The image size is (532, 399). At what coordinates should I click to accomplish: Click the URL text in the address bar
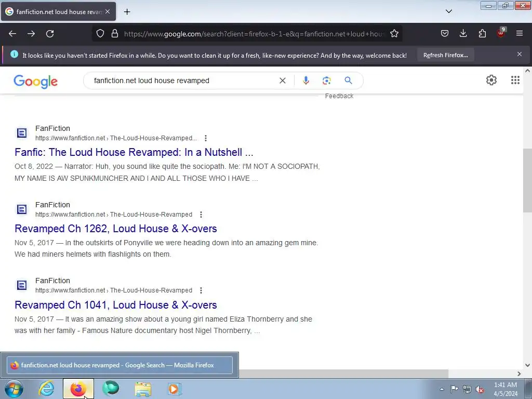[x=254, y=34]
